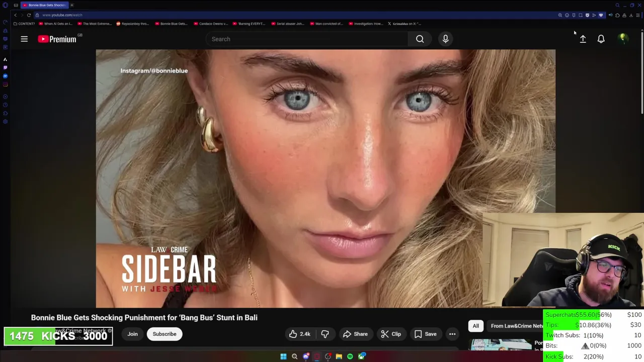This screenshot has height=362, width=644.
Task: Dislike the video
Action: pyautogui.click(x=325, y=334)
